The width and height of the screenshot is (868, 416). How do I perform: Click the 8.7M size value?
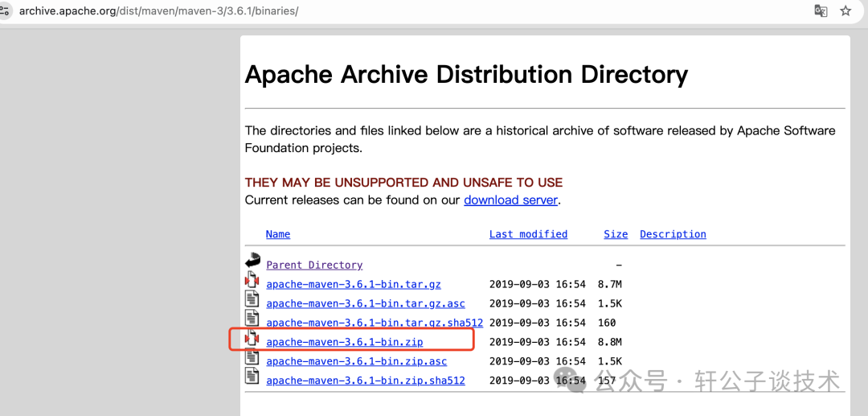[609, 284]
